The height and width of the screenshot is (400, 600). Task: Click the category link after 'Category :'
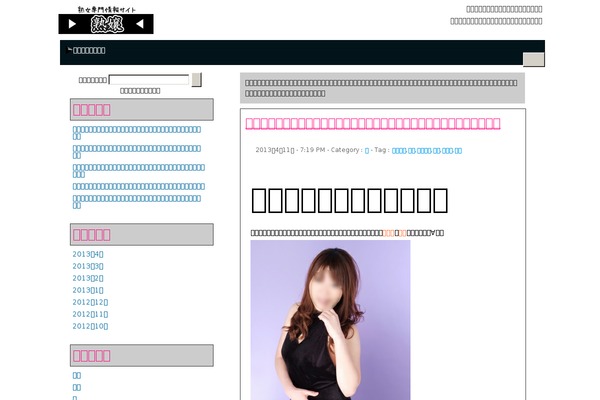367,151
